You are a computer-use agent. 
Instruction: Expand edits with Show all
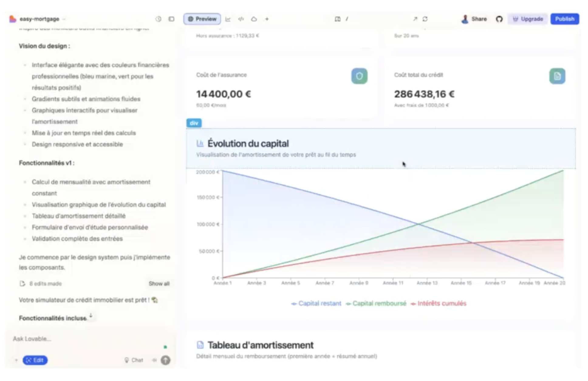tap(159, 284)
